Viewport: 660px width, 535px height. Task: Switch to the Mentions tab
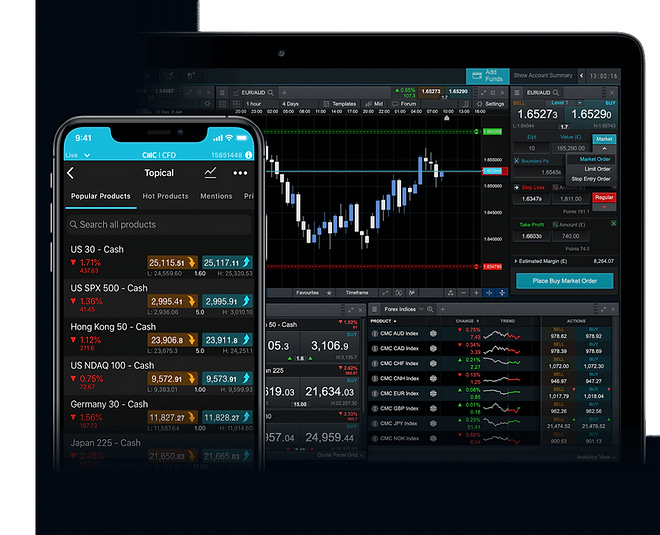tap(216, 196)
